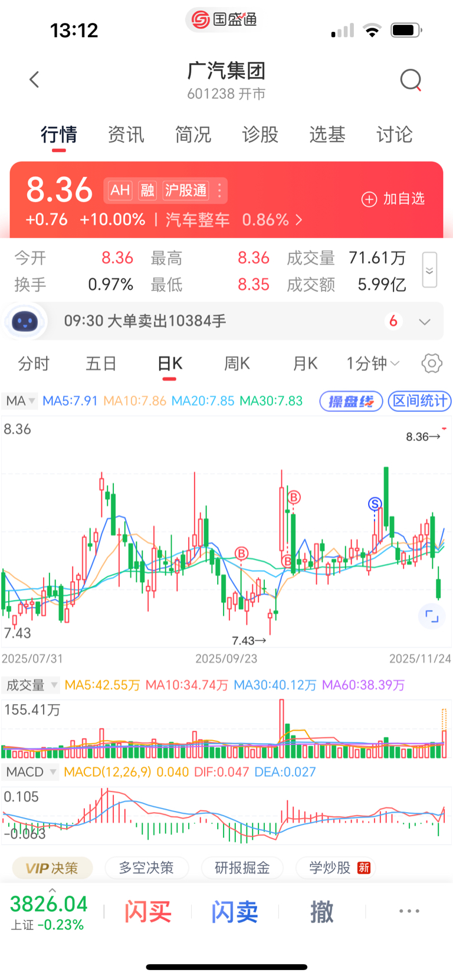The height and width of the screenshot is (980, 453).
Task: Select the 月K chart tab
Action: click(x=305, y=364)
